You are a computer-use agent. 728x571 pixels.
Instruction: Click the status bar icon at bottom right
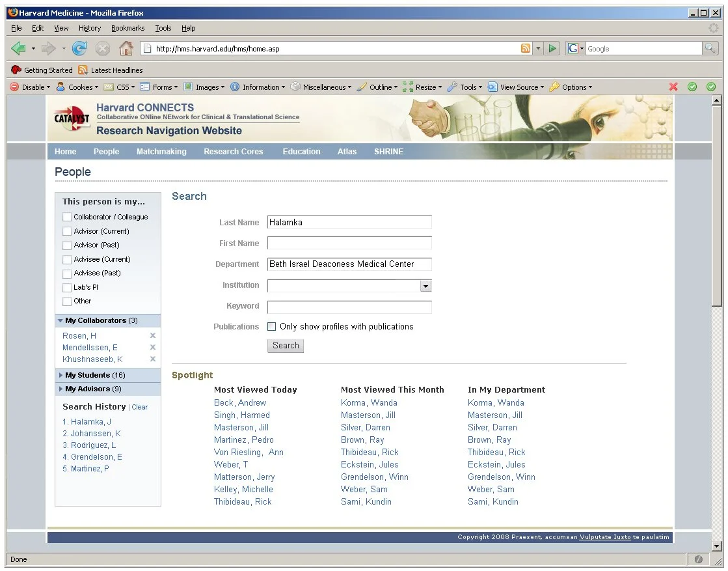point(698,559)
